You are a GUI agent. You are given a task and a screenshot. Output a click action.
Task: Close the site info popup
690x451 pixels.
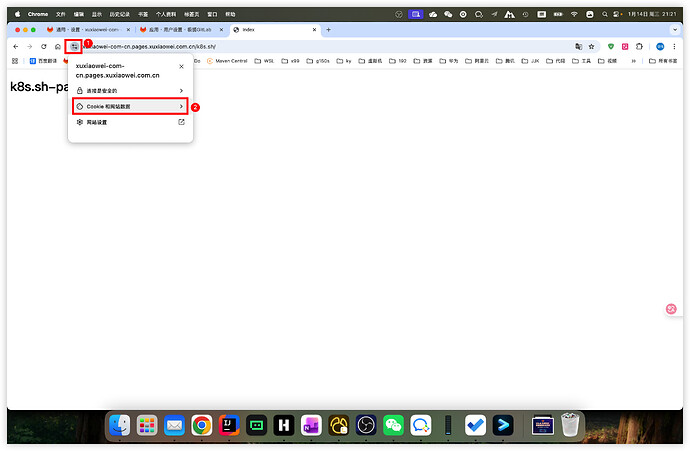tap(181, 66)
